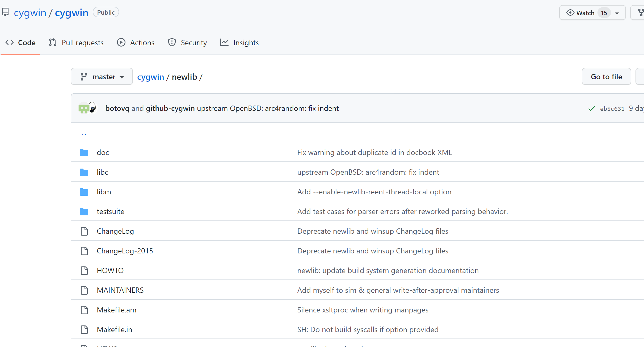Open the libc folder

coord(102,172)
